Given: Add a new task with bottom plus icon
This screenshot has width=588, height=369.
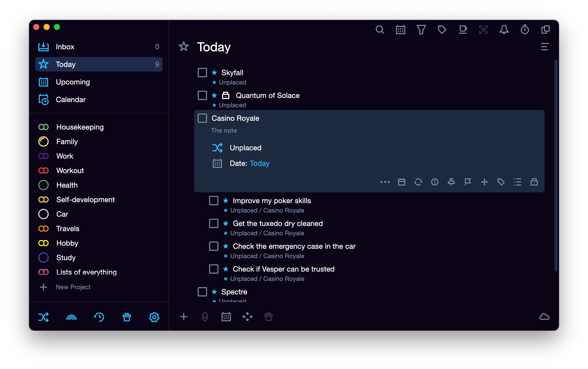Looking at the screenshot, I should [x=183, y=317].
